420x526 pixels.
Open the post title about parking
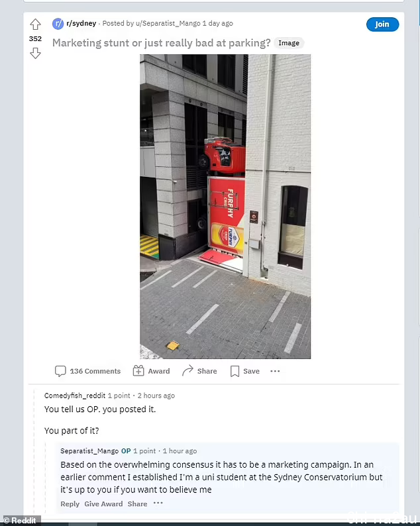(162, 43)
